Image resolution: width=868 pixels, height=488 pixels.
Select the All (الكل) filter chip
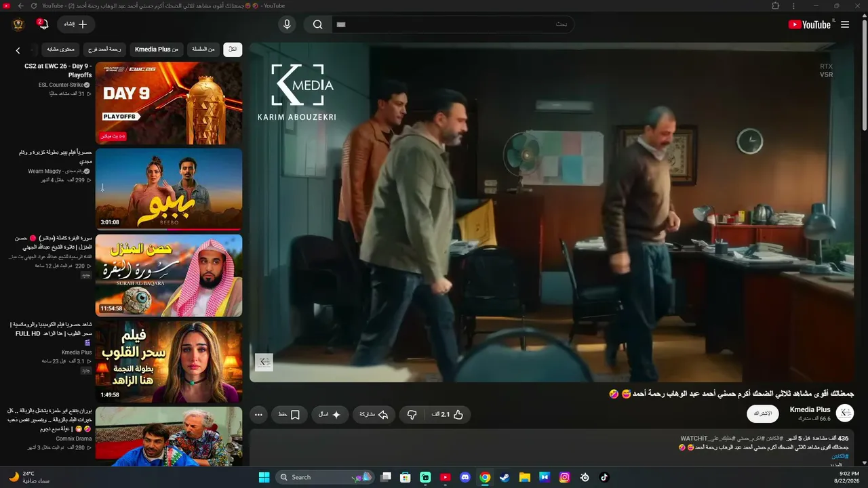click(233, 49)
